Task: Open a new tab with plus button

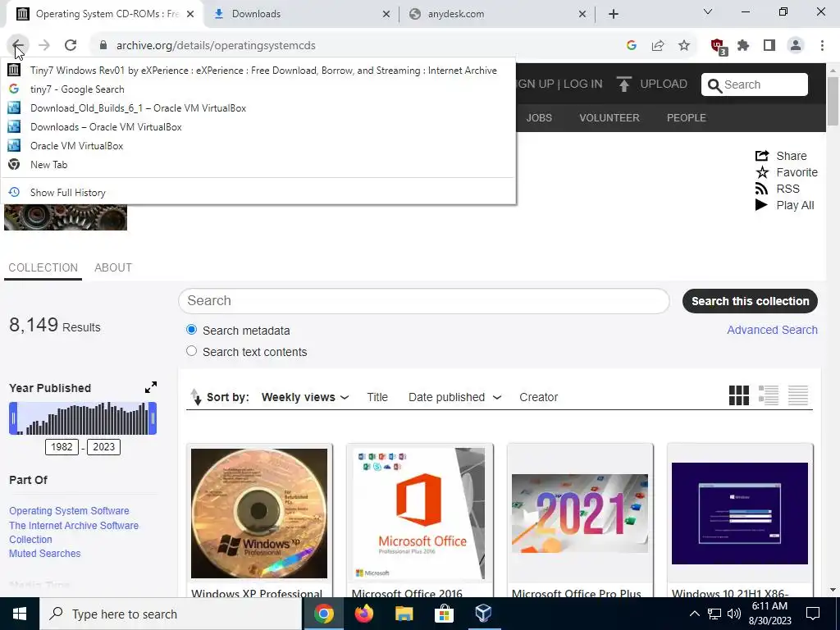Action: point(614,14)
